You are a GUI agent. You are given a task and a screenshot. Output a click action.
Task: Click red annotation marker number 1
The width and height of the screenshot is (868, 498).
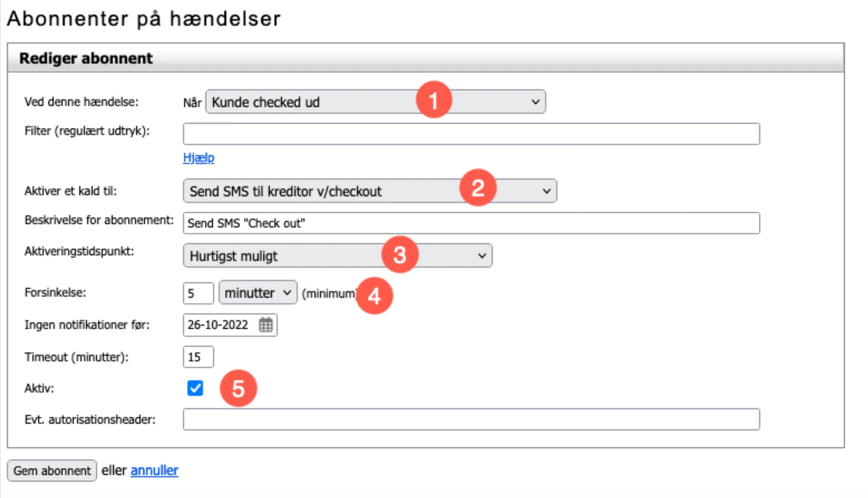click(x=434, y=100)
